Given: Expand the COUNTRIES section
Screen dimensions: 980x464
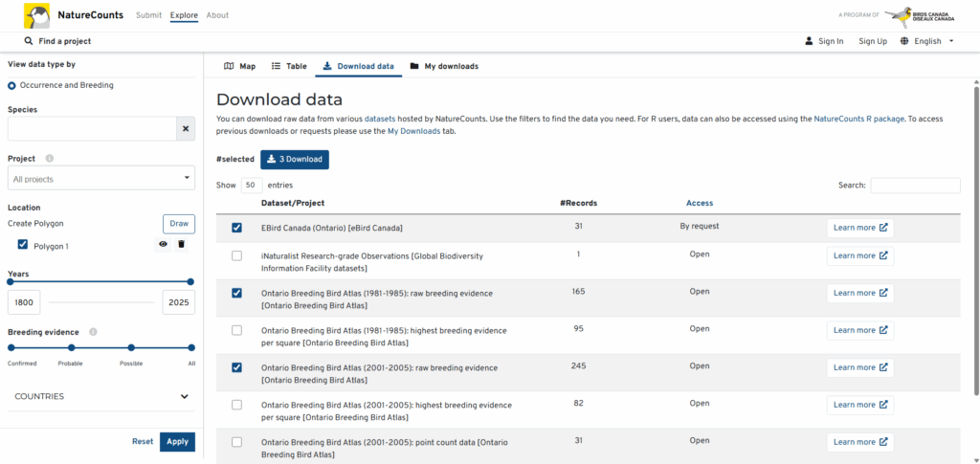Looking at the screenshot, I should click(x=101, y=397).
